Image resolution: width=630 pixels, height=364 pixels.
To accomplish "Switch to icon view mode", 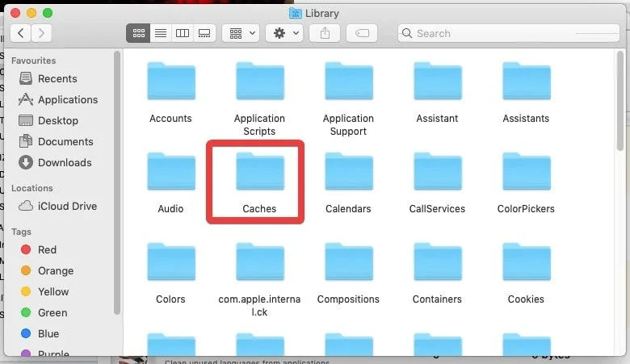I will pos(138,33).
